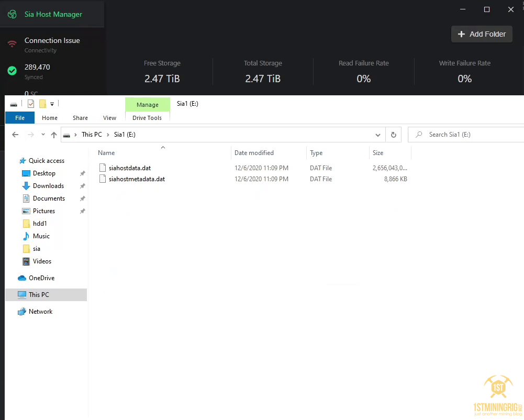
Task: Click Sia1 (E:) in the address bar
Action: [125, 135]
